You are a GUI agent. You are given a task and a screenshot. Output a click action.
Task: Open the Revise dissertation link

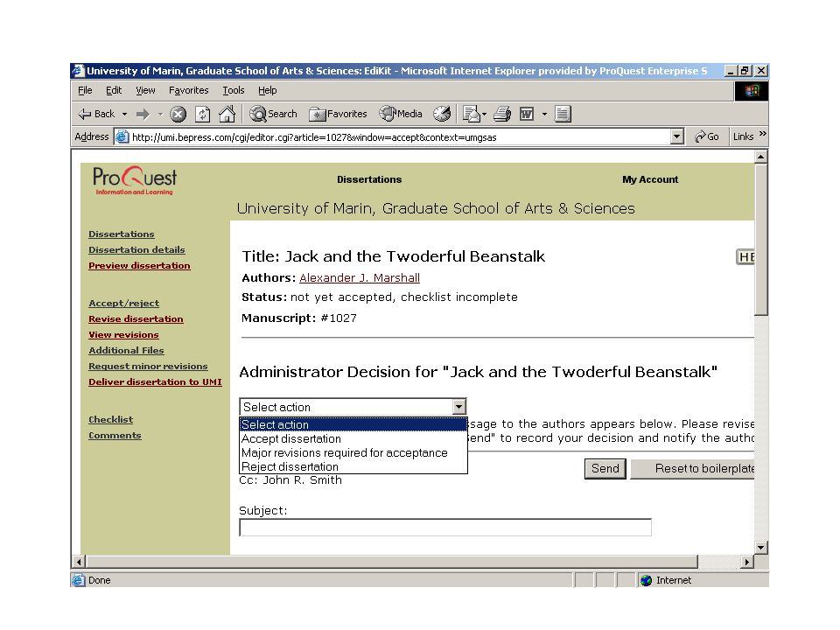pos(136,318)
